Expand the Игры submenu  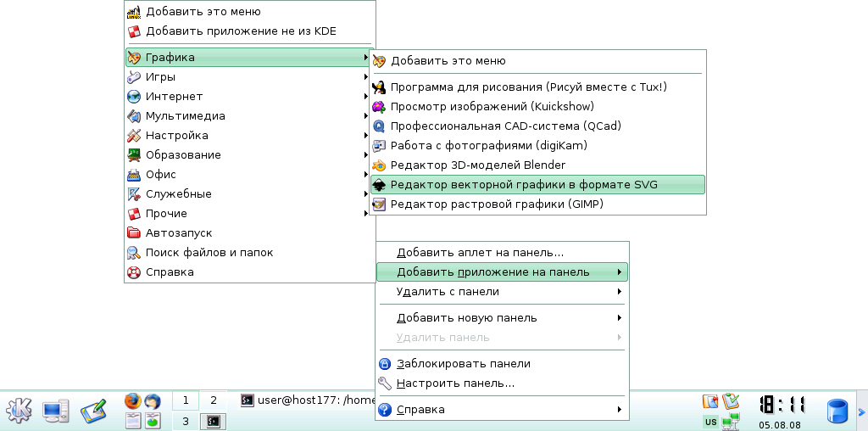[160, 76]
